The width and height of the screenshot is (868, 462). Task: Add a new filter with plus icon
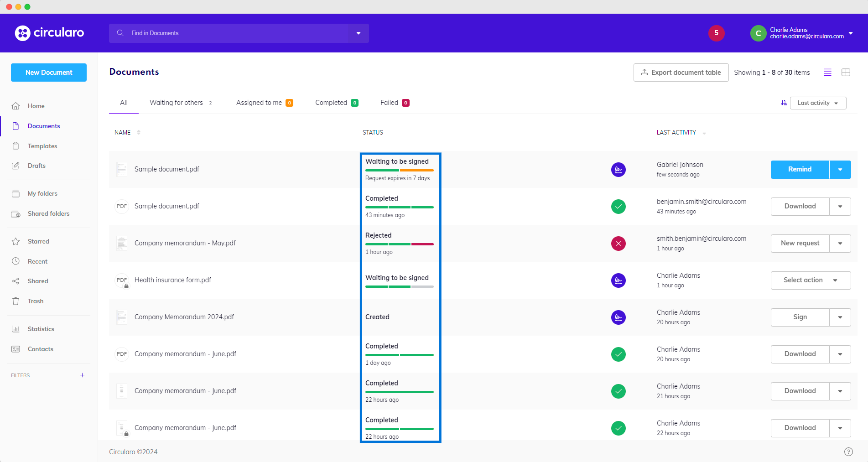pyautogui.click(x=82, y=375)
